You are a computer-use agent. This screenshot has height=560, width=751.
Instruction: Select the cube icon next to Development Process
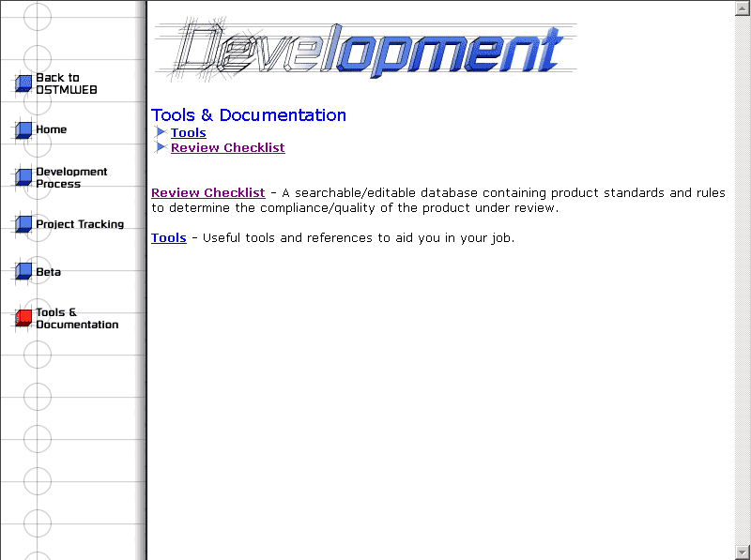point(23,177)
